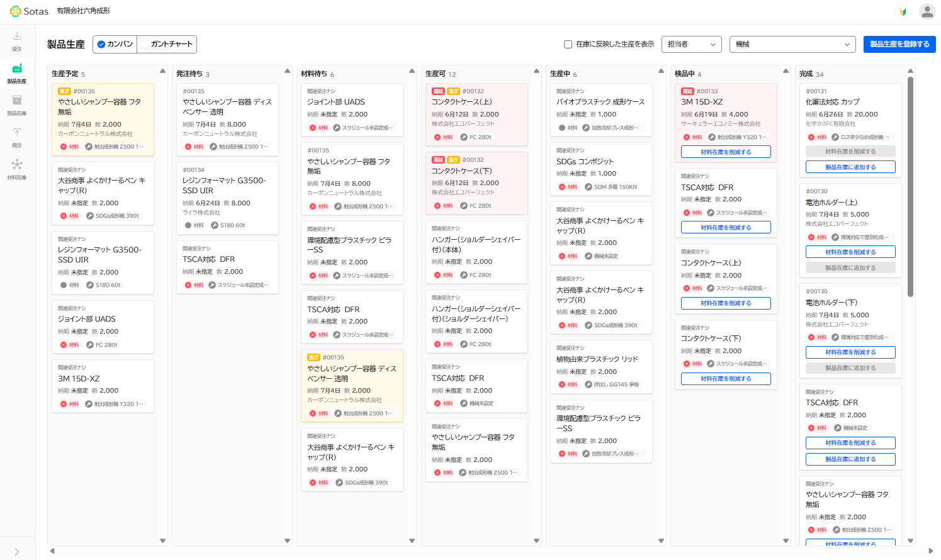Click the 完成 column vertical scrollbar thumb
Image resolution: width=941 pixels, height=560 pixels.
pos(910,186)
